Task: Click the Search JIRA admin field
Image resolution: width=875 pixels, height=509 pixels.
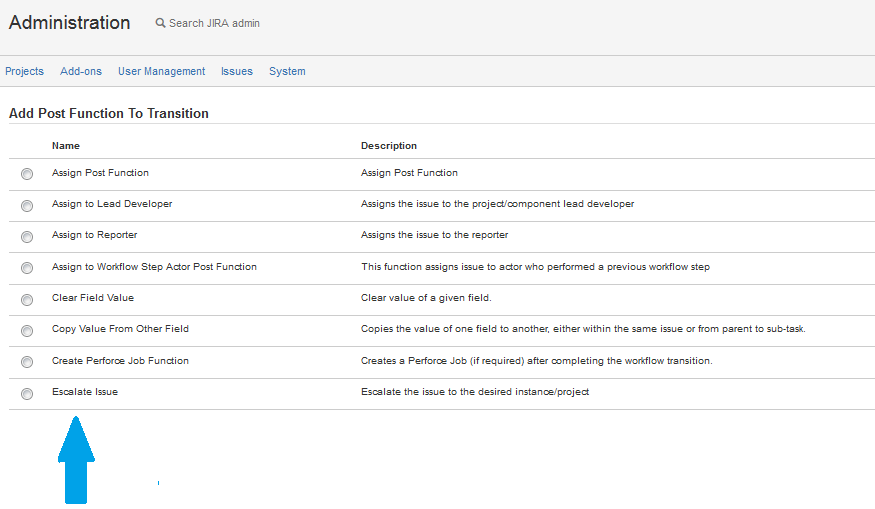Action: [214, 23]
